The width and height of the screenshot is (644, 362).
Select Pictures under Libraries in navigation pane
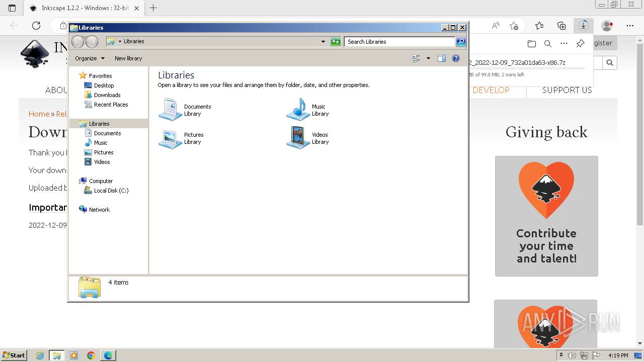click(x=104, y=152)
